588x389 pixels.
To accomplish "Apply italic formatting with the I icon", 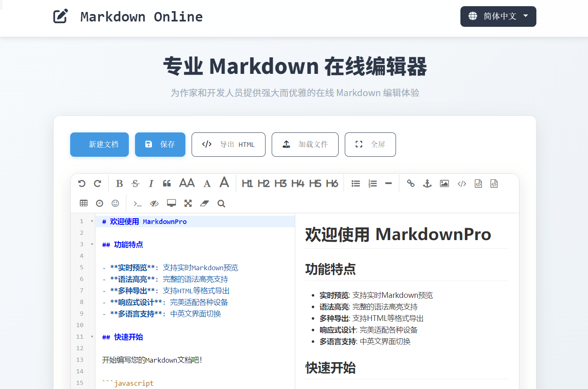I will (151, 184).
